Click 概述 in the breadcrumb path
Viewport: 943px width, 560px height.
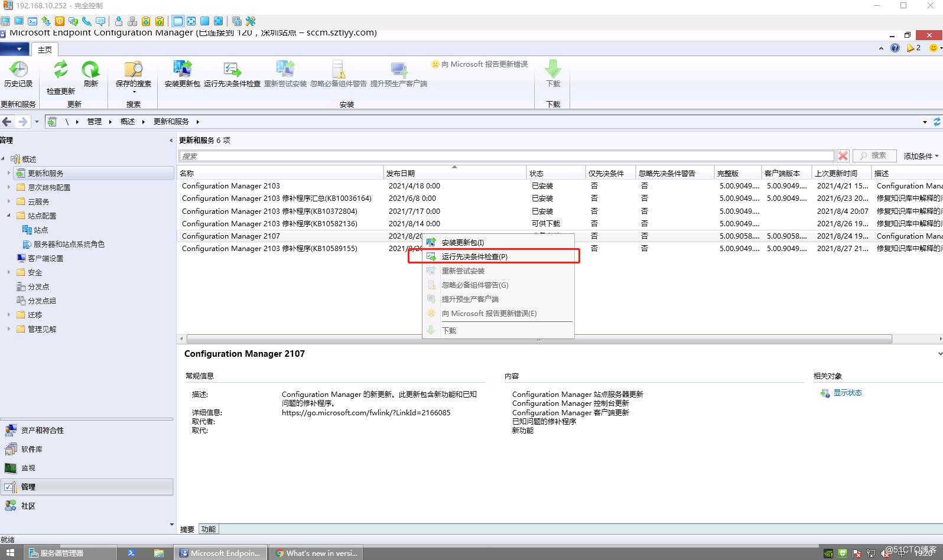tap(128, 122)
